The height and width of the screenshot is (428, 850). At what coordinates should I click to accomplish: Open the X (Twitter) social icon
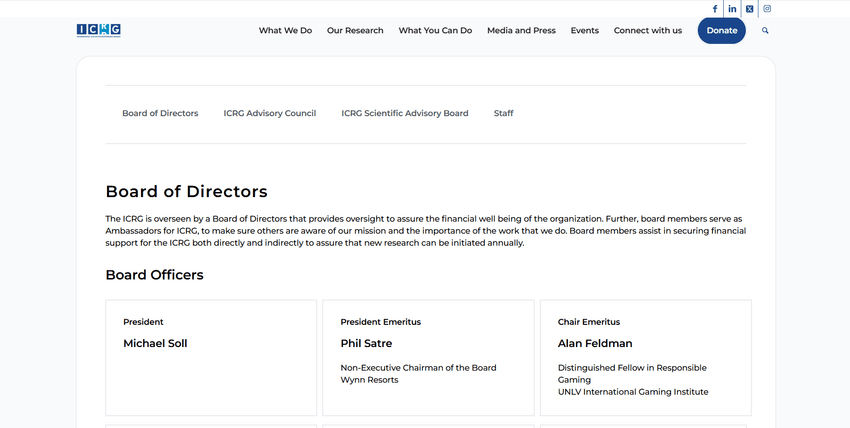(x=749, y=9)
